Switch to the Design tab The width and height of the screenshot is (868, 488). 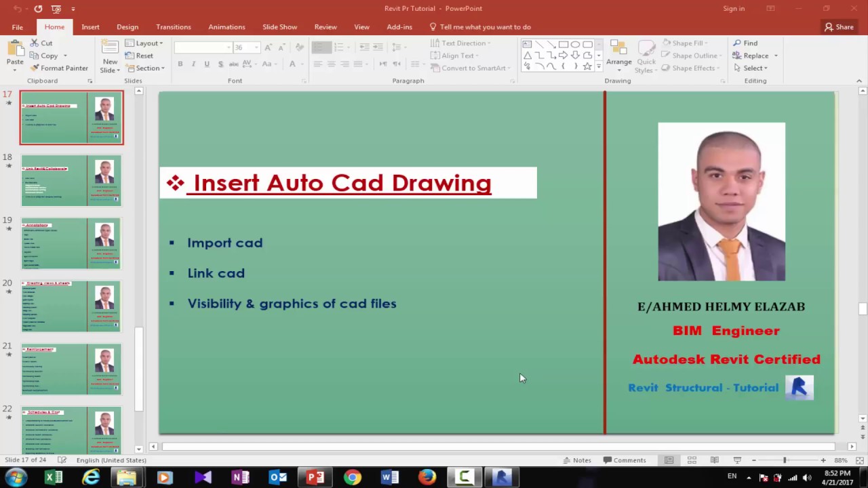[x=127, y=27]
